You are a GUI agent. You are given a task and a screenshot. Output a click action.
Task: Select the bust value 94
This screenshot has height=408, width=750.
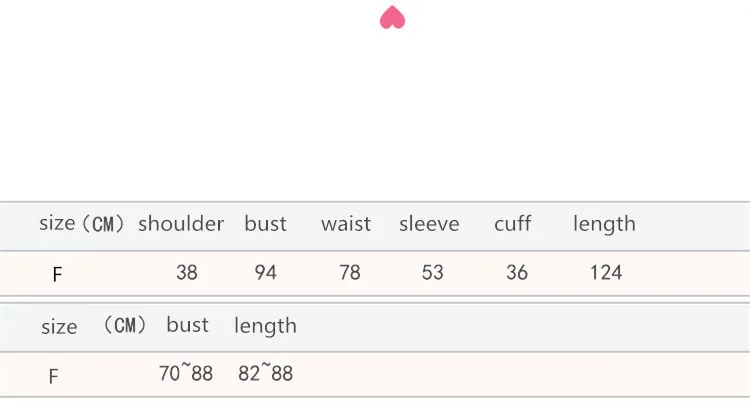[265, 273]
